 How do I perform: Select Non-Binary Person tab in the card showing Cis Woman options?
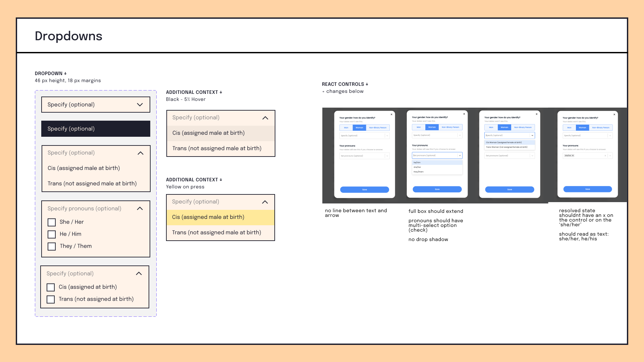pyautogui.click(x=523, y=127)
